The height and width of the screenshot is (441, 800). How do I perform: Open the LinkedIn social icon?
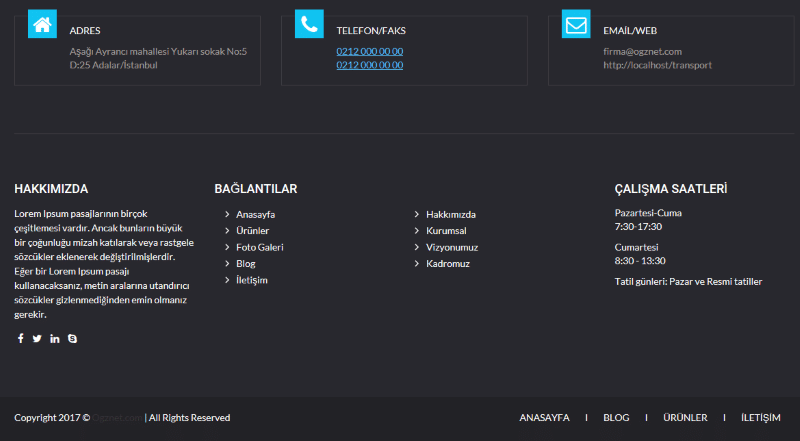(x=55, y=338)
